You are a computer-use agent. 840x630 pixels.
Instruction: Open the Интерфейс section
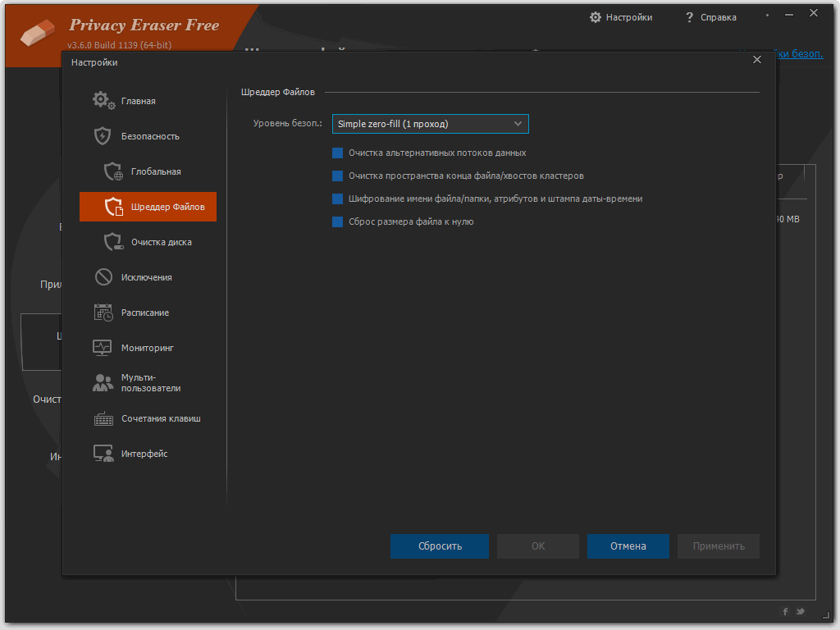(148, 453)
